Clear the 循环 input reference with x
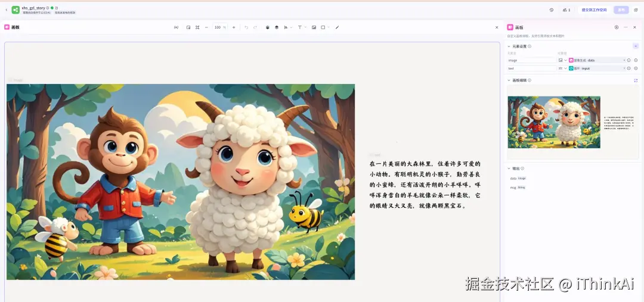 coord(624,69)
